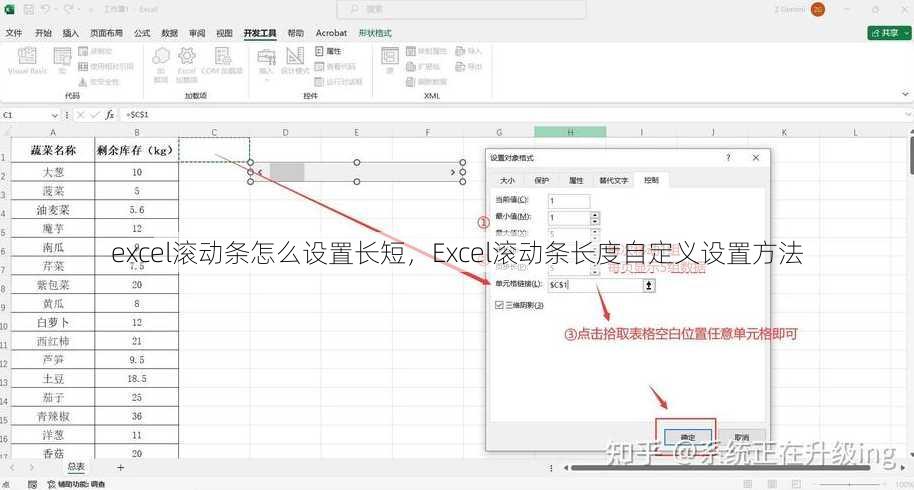The image size is (914, 490).
Task: Select the Size (大小) dialog tab
Action: coord(507,181)
